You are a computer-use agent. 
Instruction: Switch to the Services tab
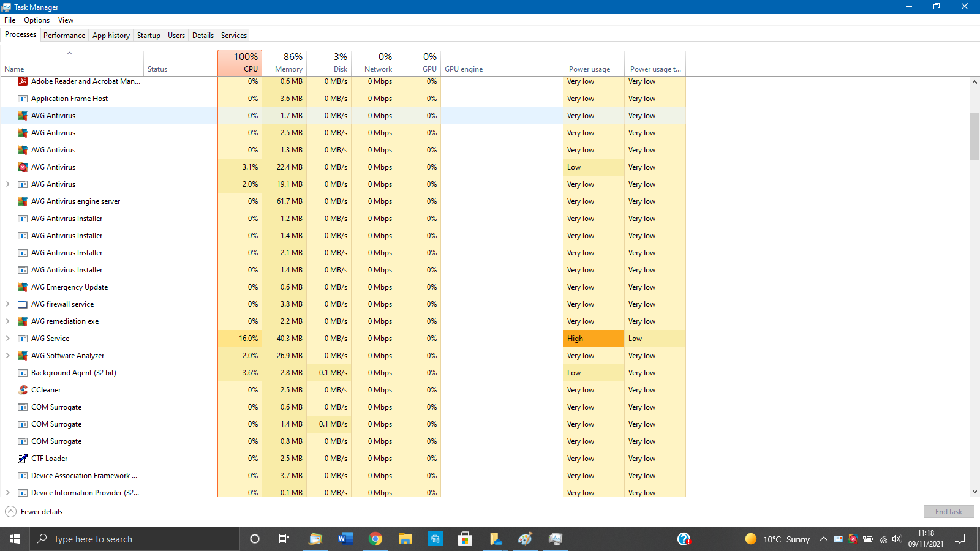(x=234, y=36)
